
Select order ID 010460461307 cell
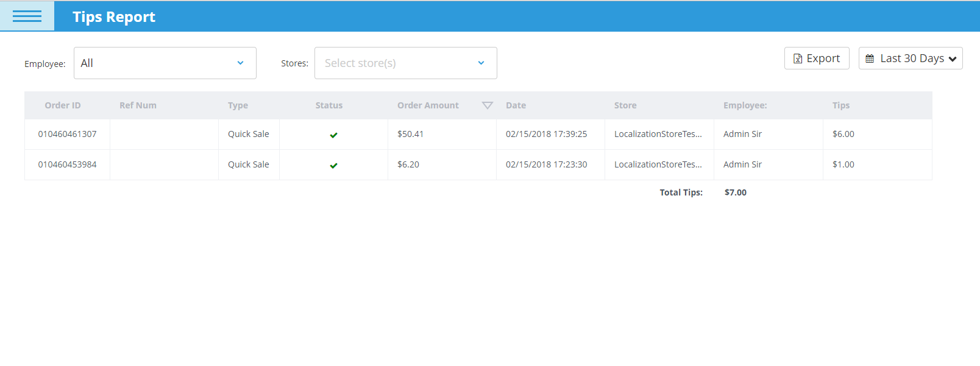tap(67, 134)
